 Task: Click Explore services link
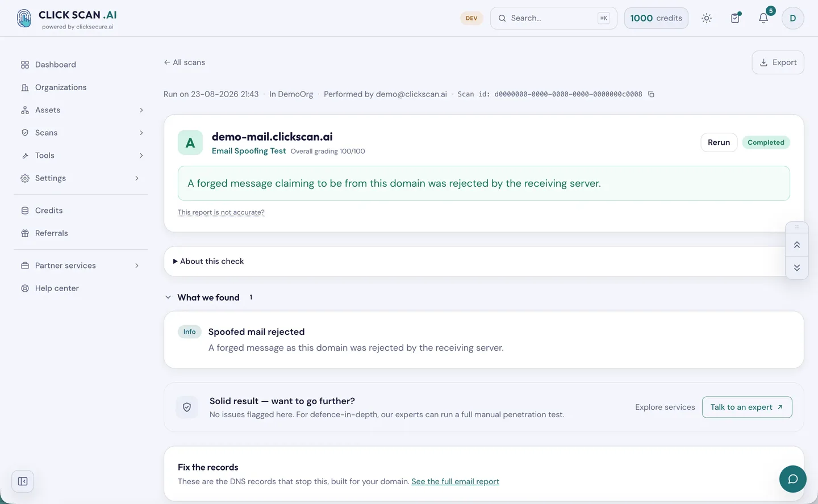tap(665, 408)
